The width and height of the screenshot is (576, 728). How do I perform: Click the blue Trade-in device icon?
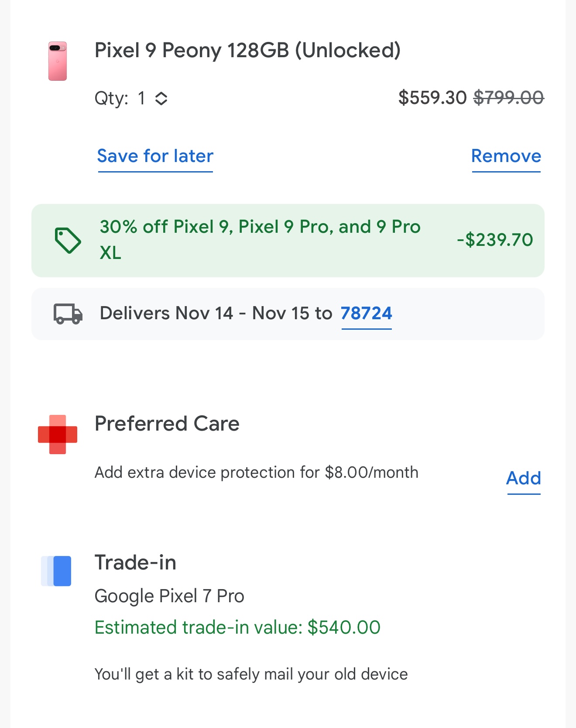tap(57, 571)
